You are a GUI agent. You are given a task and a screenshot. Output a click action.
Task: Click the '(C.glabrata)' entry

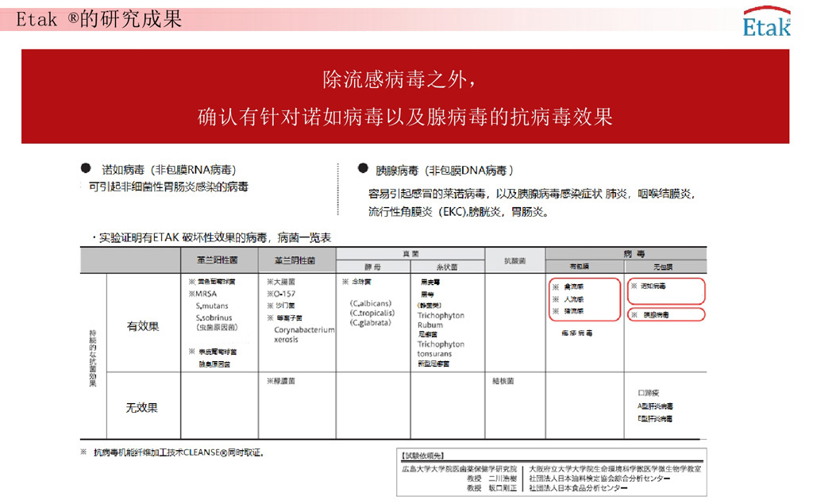370,322
